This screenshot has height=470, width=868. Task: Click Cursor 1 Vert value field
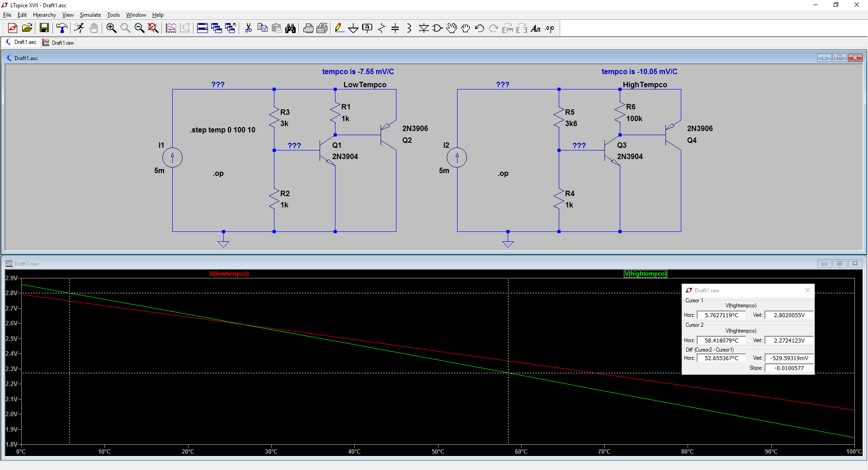789,315
